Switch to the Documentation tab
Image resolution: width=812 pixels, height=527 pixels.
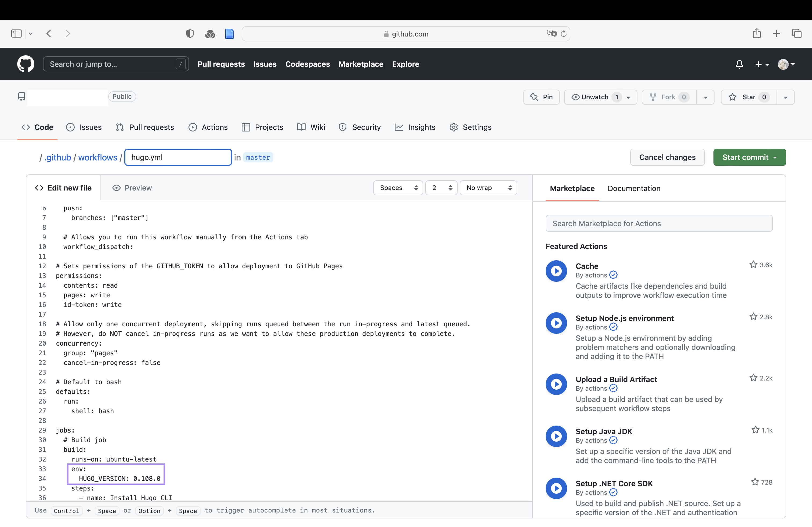[x=634, y=188]
